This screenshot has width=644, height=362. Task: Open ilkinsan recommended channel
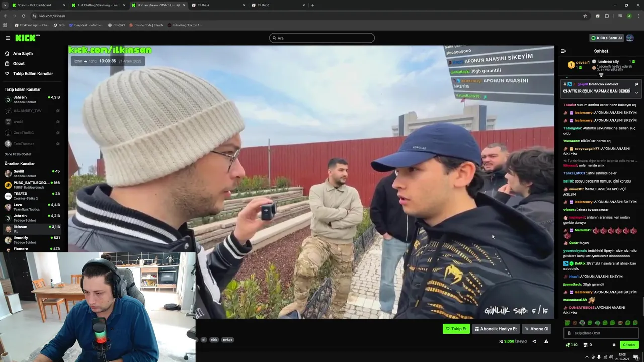click(32, 229)
